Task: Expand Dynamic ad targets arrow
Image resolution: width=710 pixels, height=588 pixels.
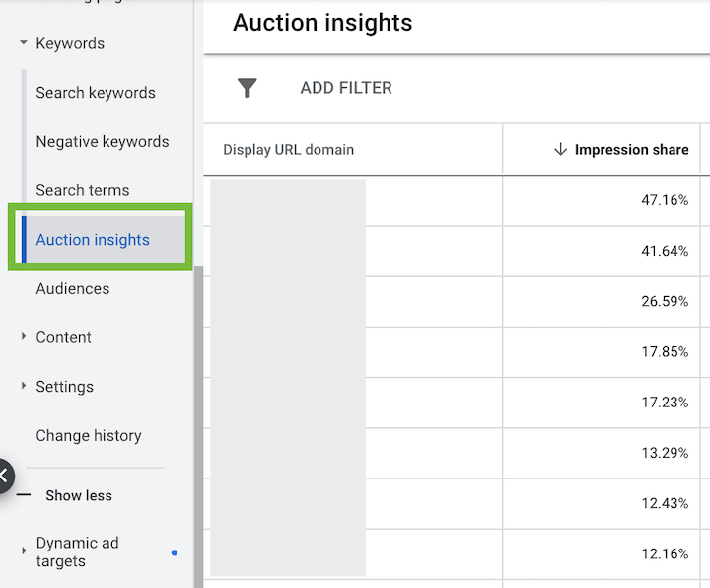Action: 23,551
